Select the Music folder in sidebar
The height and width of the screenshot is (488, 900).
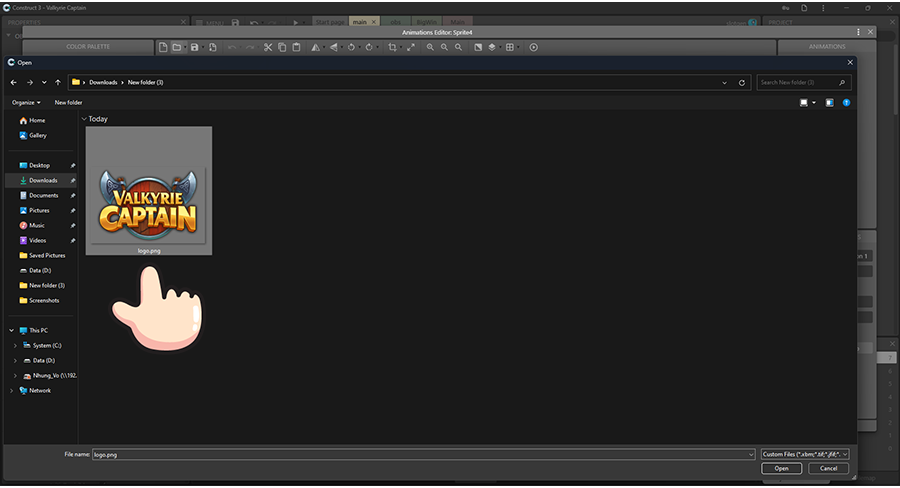pos(37,225)
